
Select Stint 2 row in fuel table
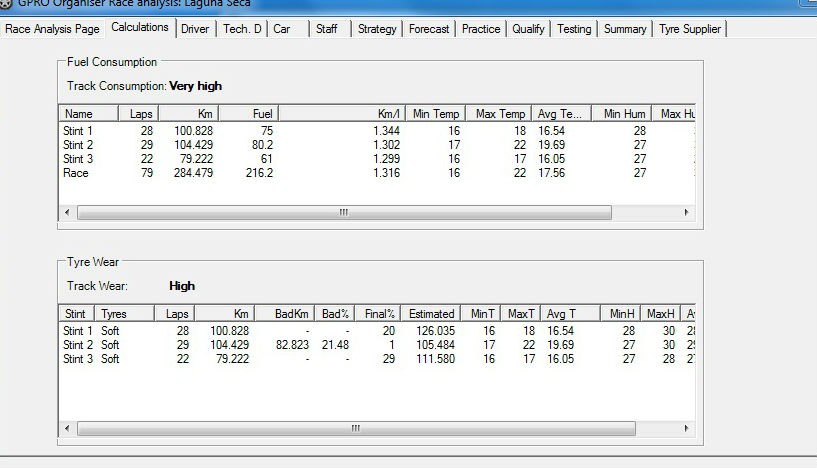pos(377,145)
